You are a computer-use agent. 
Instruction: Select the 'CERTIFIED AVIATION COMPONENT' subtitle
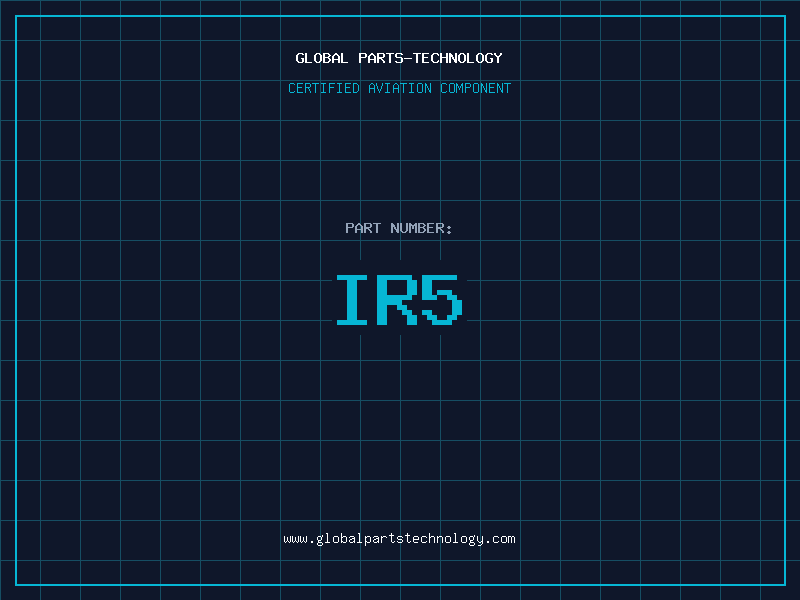pyautogui.click(x=399, y=88)
